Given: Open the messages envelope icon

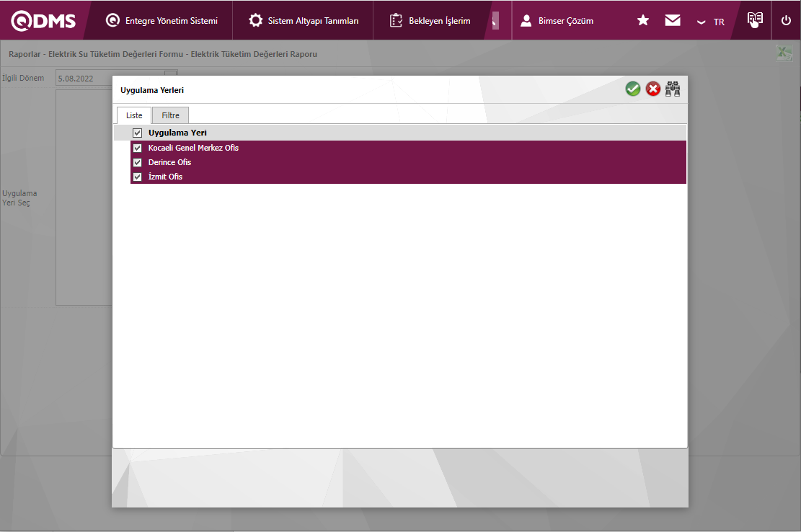Looking at the screenshot, I should pos(672,20).
